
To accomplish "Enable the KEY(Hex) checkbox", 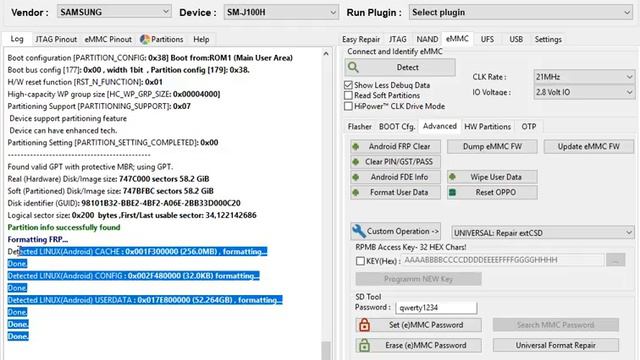I will 360,261.
